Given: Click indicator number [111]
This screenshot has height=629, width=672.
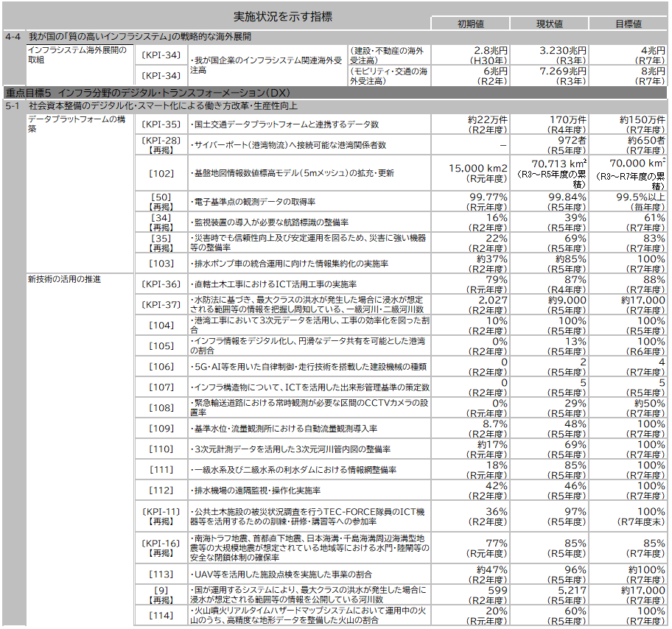Looking at the screenshot, I should [161, 470].
